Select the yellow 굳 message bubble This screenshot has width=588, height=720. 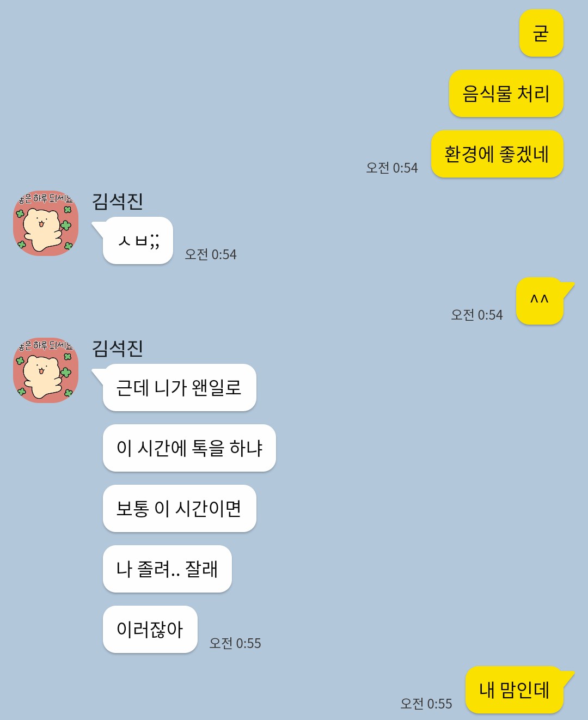pos(541,33)
